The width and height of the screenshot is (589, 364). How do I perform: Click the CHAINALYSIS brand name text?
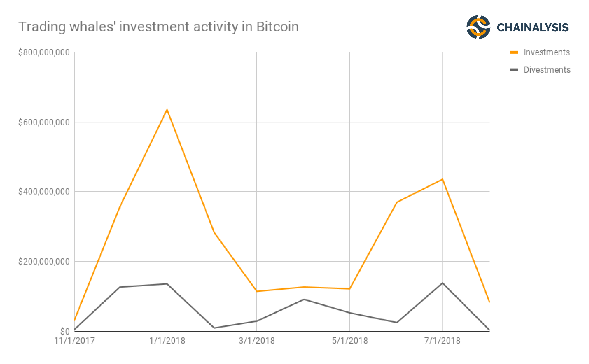533,27
